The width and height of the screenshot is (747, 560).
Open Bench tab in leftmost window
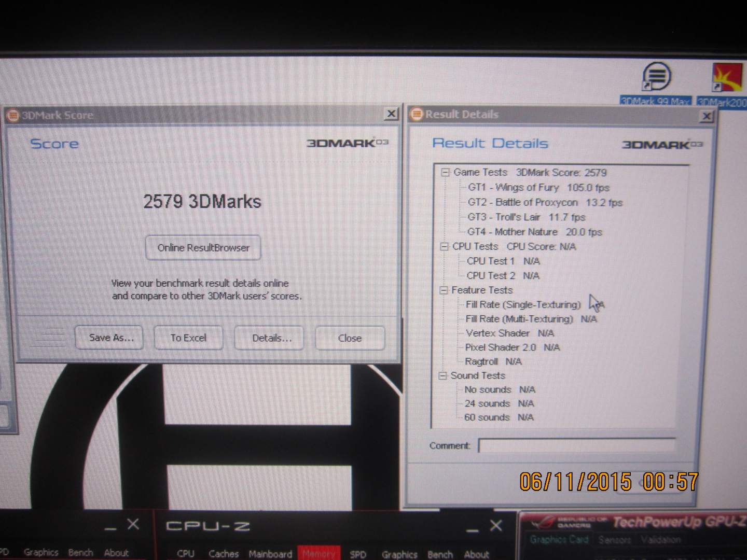[80, 553]
